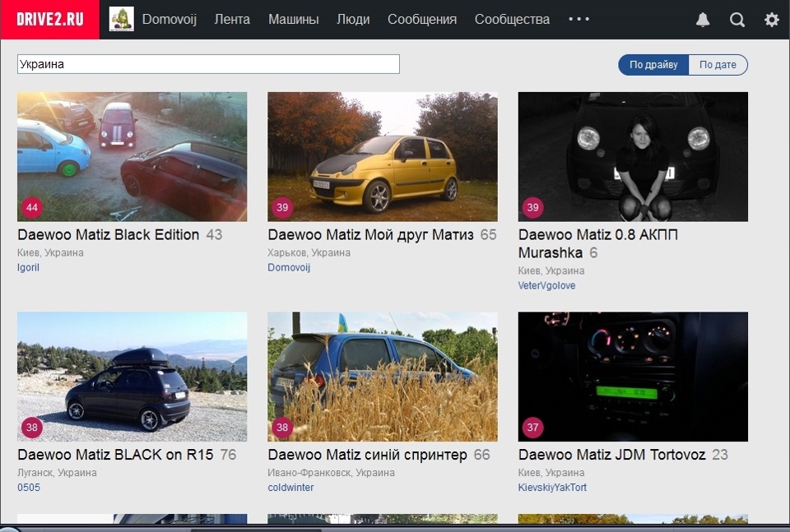Open notifications bell icon
Viewport: 790px width, 532px height.
703,20
